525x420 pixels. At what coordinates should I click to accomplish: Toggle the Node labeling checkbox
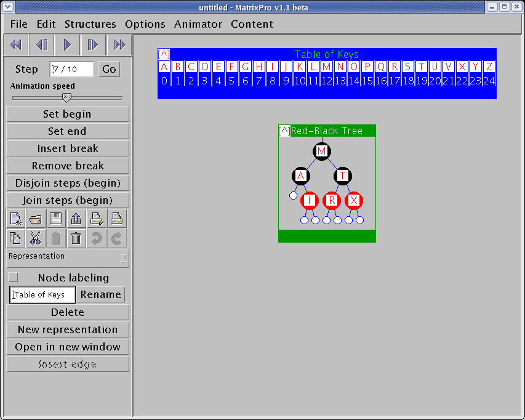pyautogui.click(x=14, y=277)
